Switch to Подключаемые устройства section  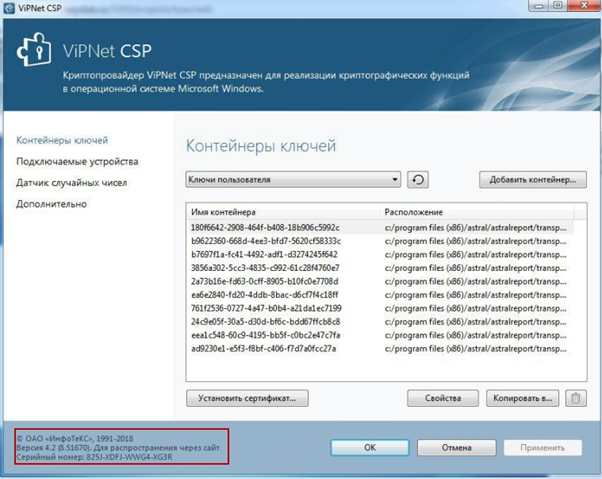click(x=77, y=162)
